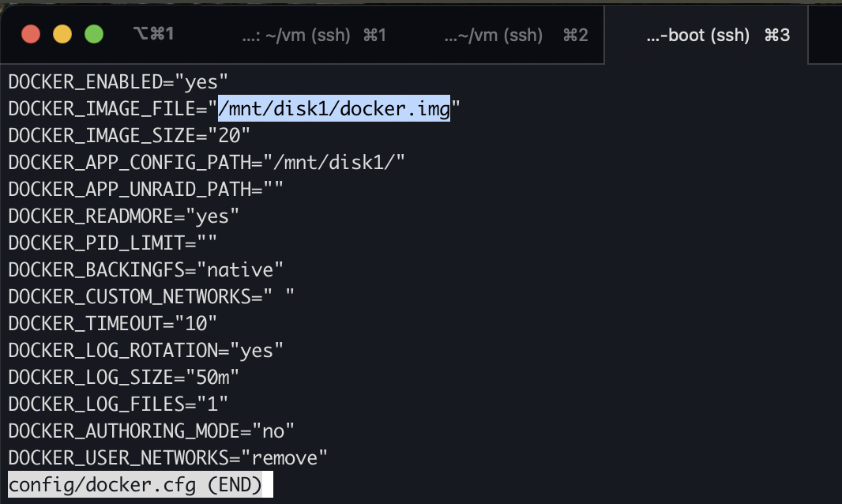Click on the DOCKER_ENABLED="yes" line
This screenshot has height=504, width=842.
tap(118, 81)
